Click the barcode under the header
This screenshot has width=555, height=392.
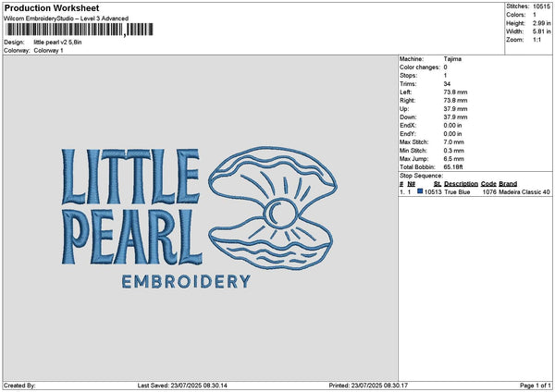pos(79,30)
